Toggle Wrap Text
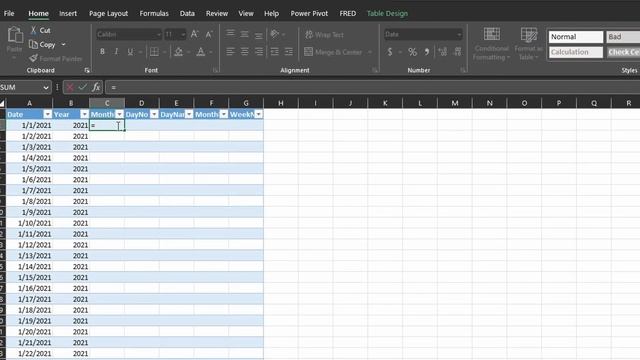 coord(324,35)
